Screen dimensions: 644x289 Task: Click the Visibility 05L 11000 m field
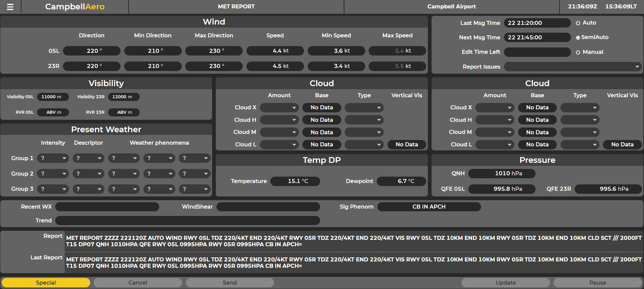tap(53, 97)
